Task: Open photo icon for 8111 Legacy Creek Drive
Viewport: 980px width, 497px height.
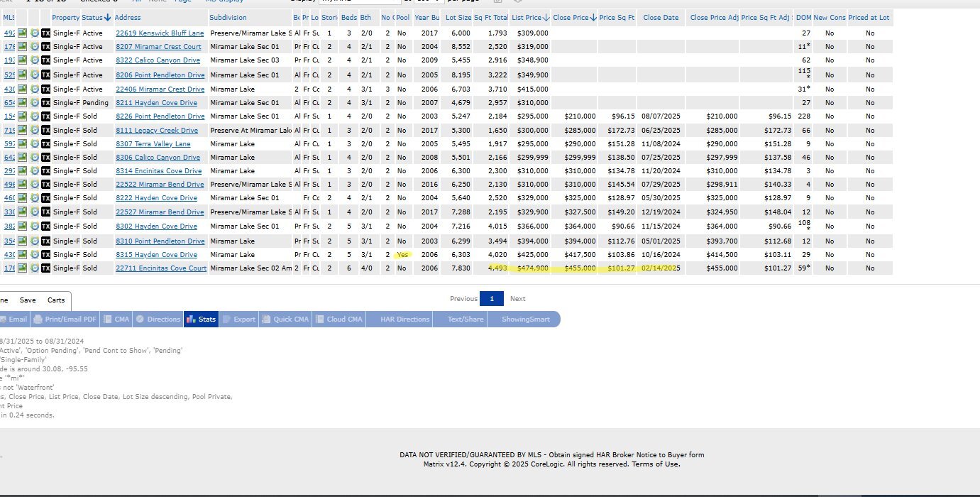Action: (23, 131)
